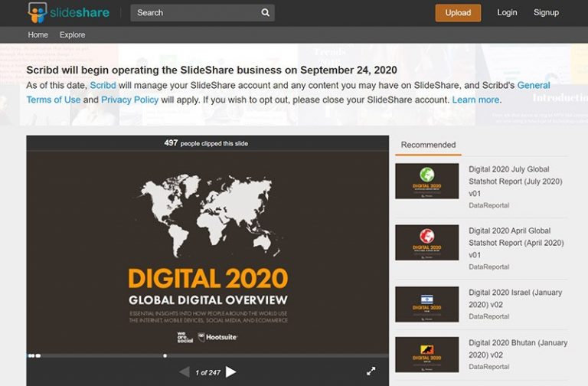The image size is (588, 386).
Task: Click the slide progress bar marker dot
Action: 165,355
